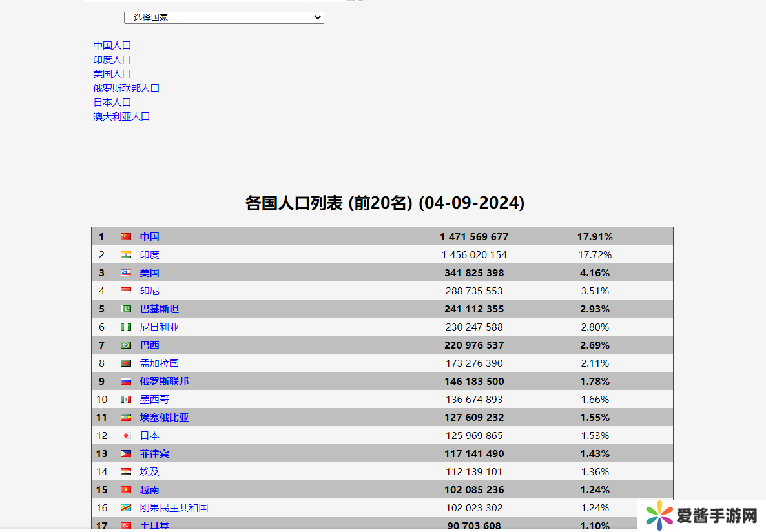
Task: Open the 印度人口 link
Action: (112, 60)
